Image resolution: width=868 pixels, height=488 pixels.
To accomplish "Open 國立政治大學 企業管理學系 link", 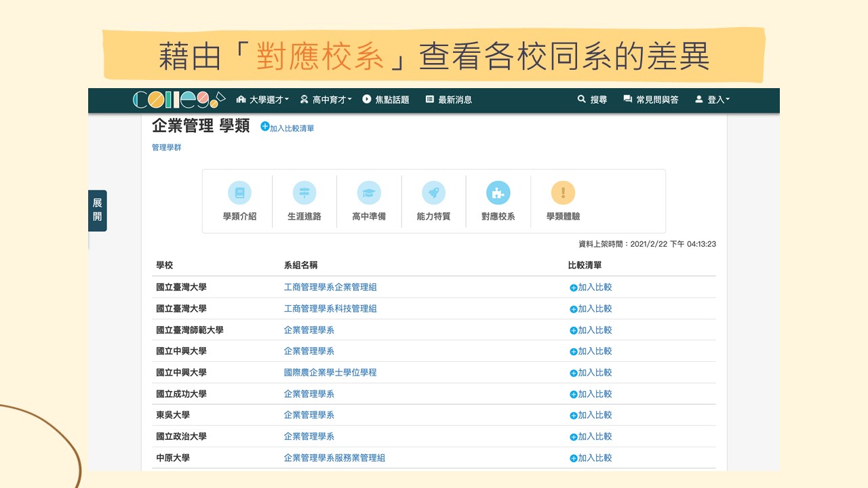I will point(309,436).
